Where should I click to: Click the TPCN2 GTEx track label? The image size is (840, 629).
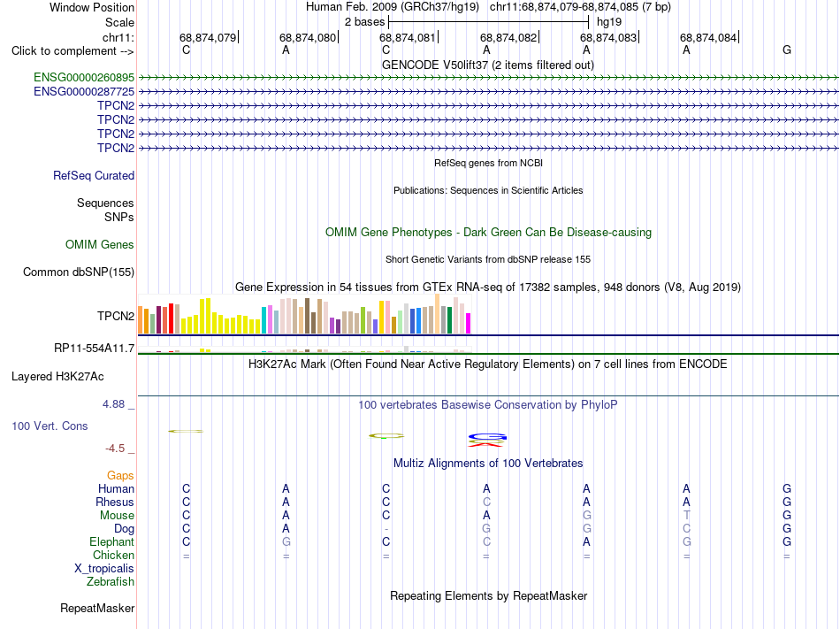click(116, 316)
